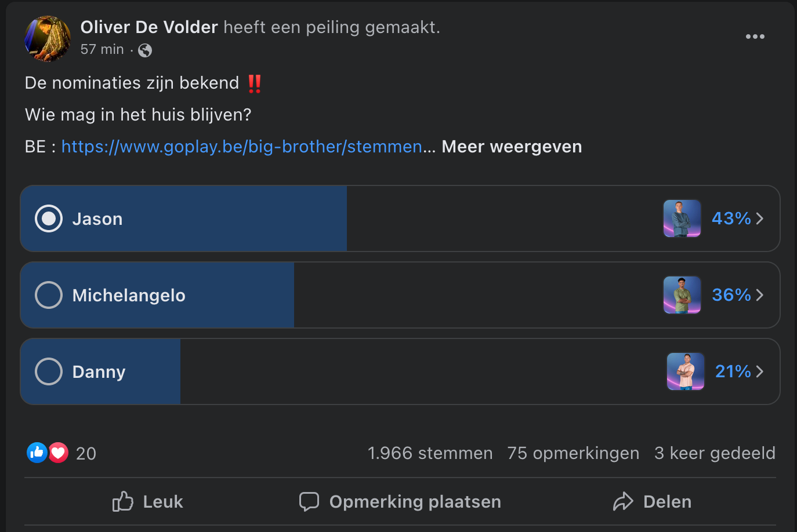797x532 pixels.
Task: Open the three-dot post options menu
Action: [x=755, y=37]
